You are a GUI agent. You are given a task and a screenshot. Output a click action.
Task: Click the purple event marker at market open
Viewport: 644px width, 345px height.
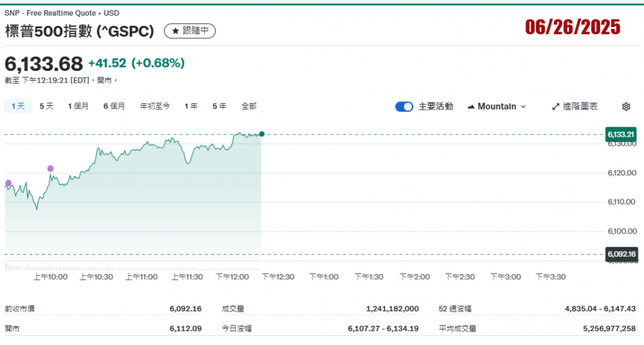(8, 183)
